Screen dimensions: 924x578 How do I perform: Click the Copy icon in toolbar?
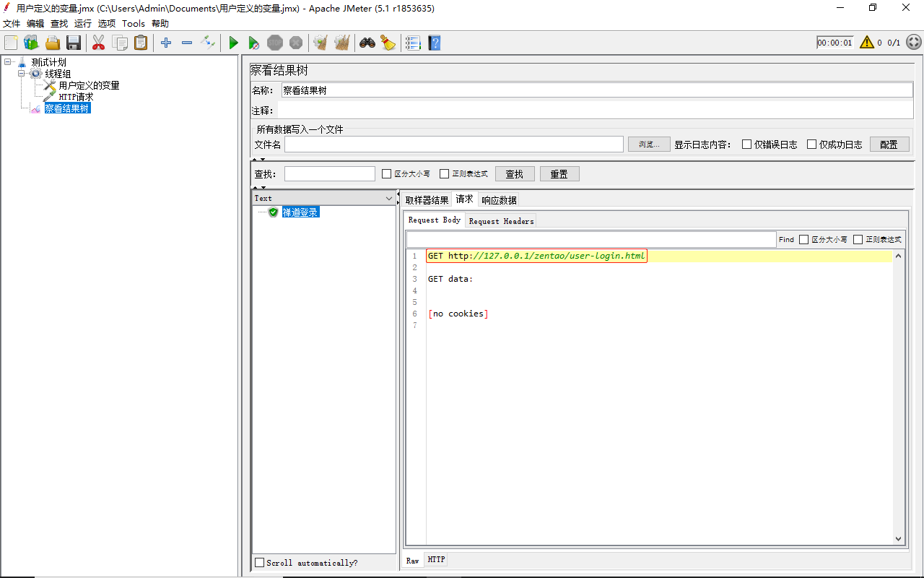pos(120,43)
